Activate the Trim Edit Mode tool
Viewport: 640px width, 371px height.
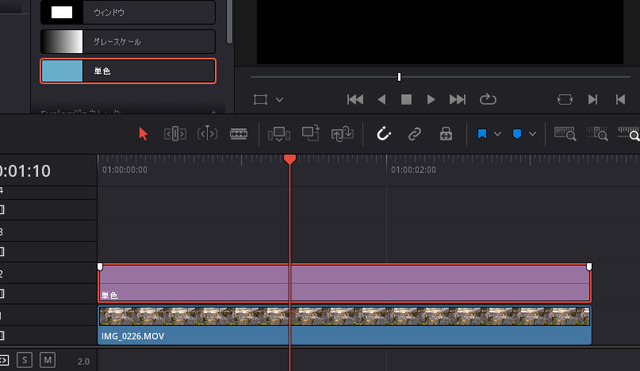175,133
